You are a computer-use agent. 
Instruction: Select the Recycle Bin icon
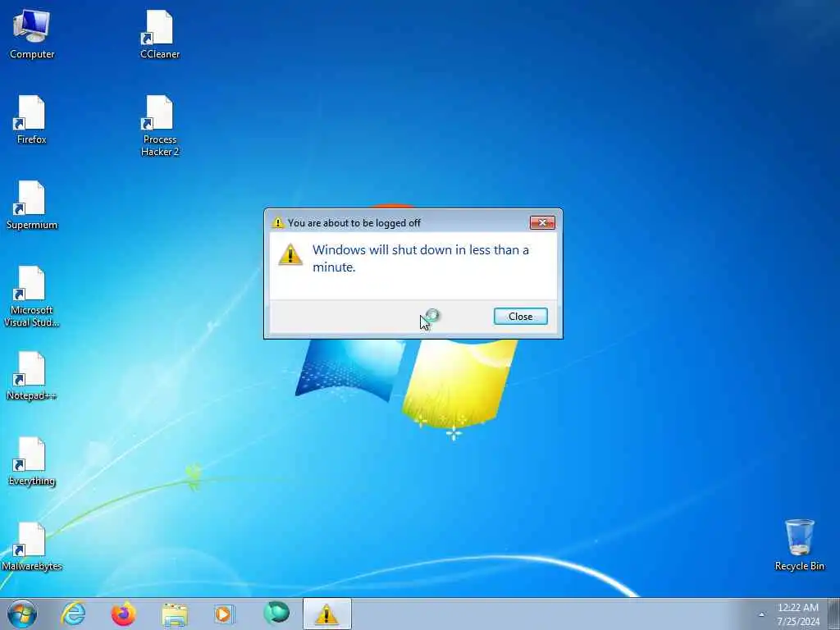799,545
